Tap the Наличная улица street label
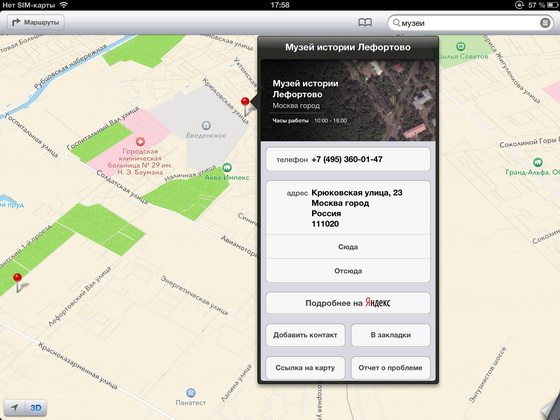This screenshot has height=420, width=560. (190, 173)
